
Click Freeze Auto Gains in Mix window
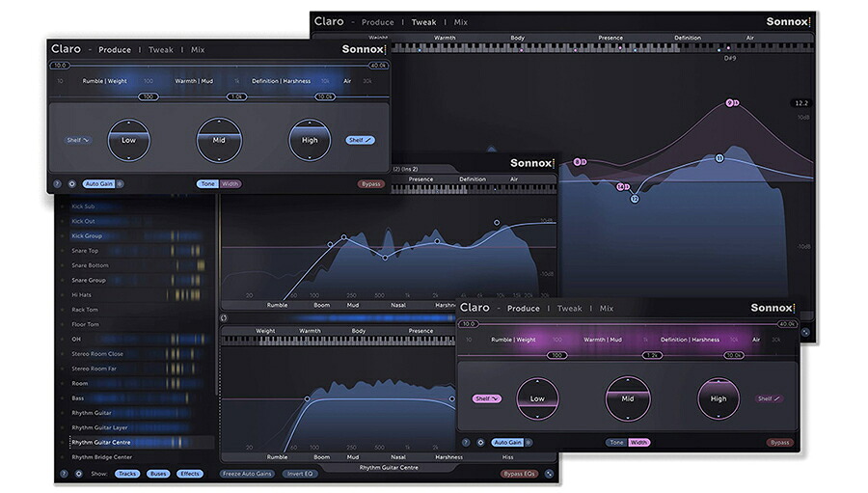coord(247,474)
